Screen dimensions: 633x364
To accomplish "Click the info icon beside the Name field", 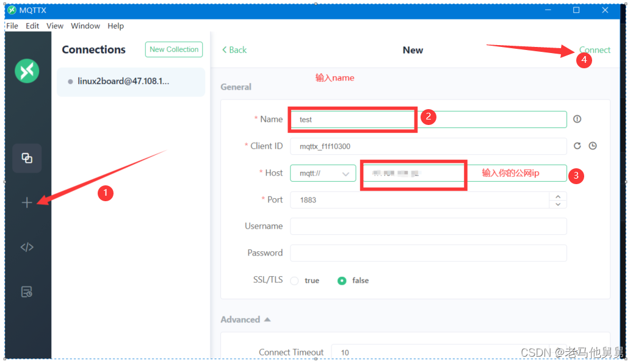I will [577, 119].
